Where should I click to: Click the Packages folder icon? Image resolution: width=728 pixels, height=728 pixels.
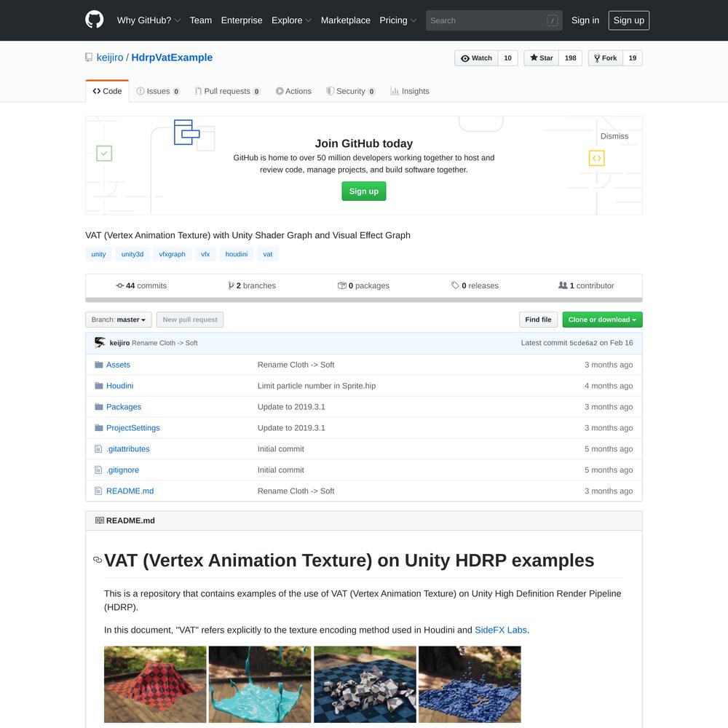(x=99, y=407)
